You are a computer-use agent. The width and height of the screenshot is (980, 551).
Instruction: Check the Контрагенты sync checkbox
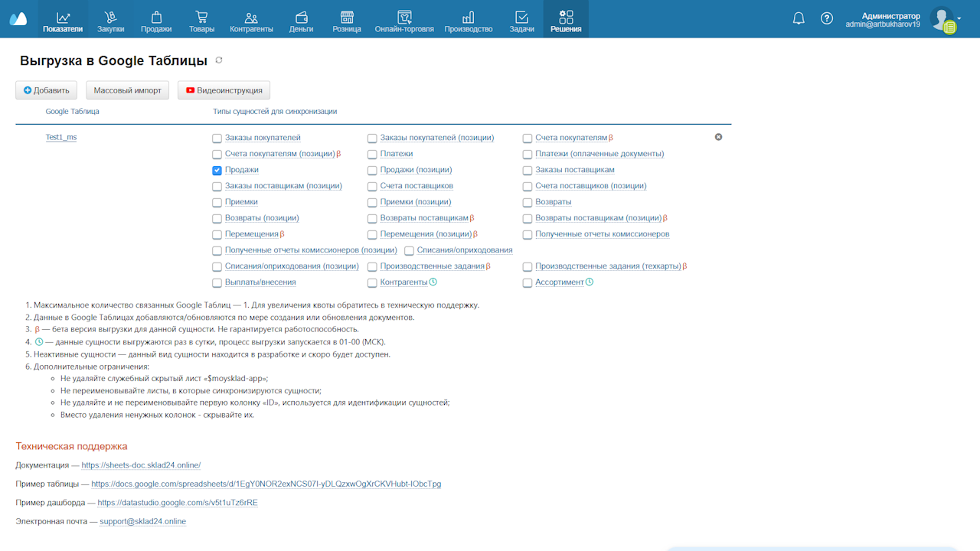[x=372, y=283]
